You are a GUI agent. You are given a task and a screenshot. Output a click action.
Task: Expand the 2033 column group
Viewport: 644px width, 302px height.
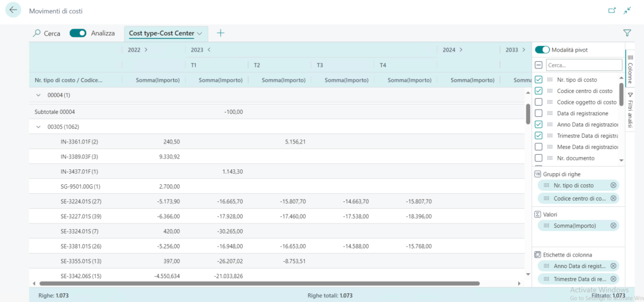pyautogui.click(x=524, y=50)
